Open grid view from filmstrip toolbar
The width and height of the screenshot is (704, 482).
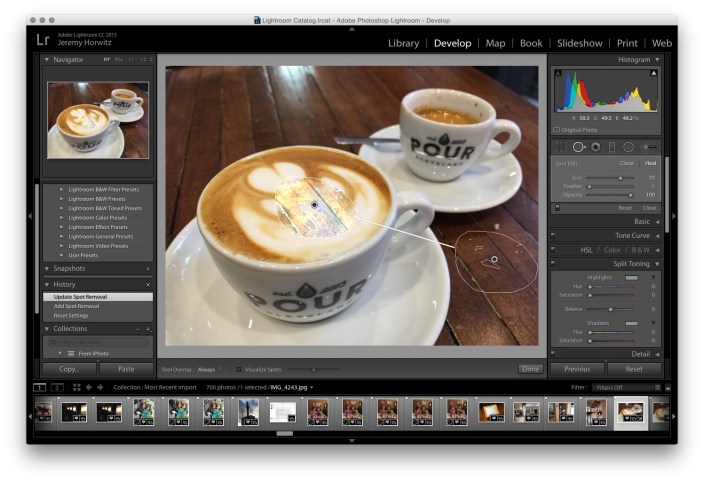[x=77, y=386]
